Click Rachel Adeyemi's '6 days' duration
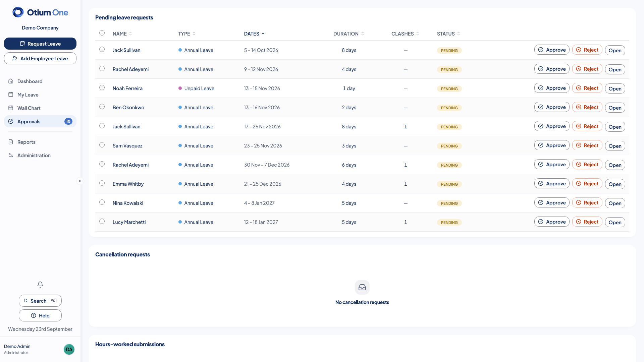 click(349, 165)
